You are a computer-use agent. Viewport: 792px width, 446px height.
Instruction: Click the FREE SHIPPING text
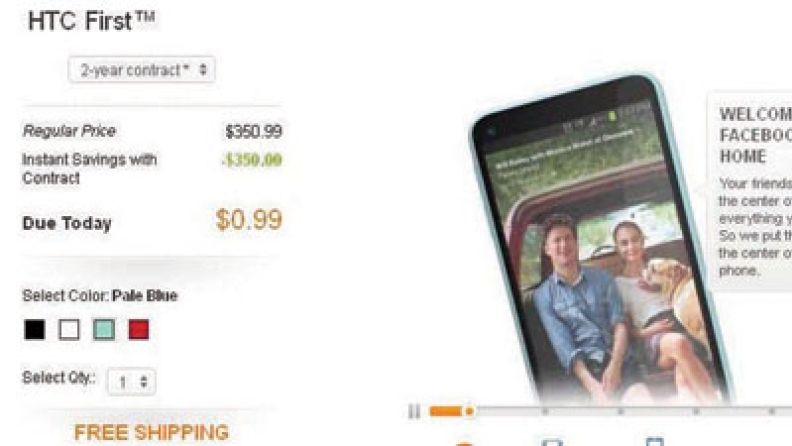(x=152, y=433)
